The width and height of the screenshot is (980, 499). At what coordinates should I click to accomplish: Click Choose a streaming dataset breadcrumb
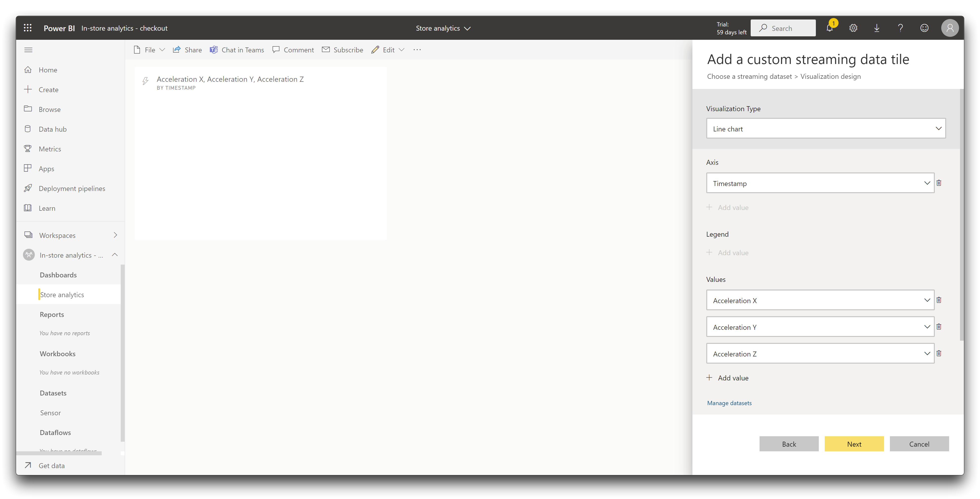(749, 76)
